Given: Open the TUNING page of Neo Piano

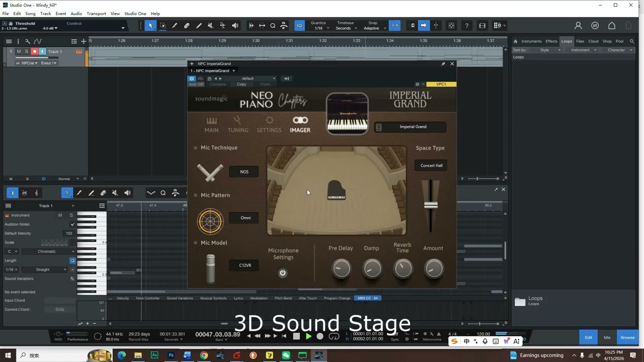Looking at the screenshot, I should pyautogui.click(x=237, y=124).
